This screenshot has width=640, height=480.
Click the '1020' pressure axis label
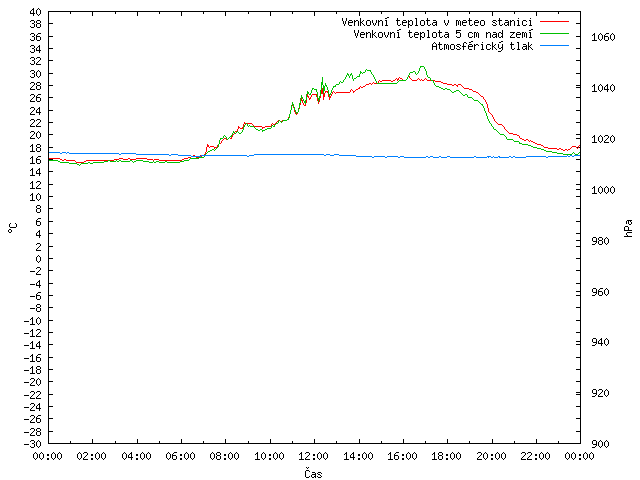pyautogui.click(x=603, y=139)
